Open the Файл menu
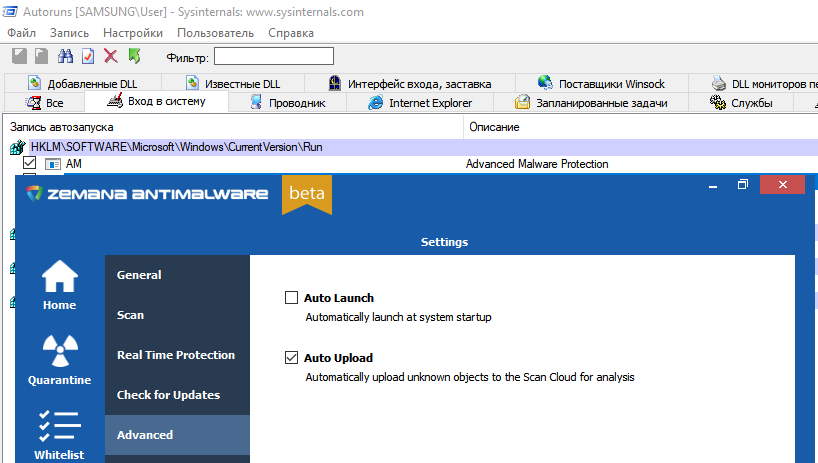Image resolution: width=818 pixels, height=463 pixels. point(21,33)
